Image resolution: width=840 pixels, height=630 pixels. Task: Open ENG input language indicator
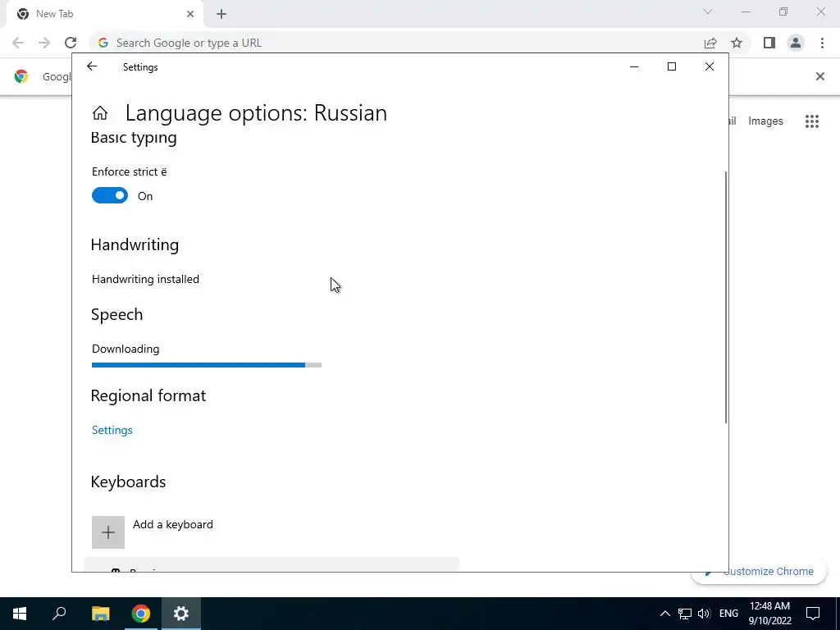[728, 614]
